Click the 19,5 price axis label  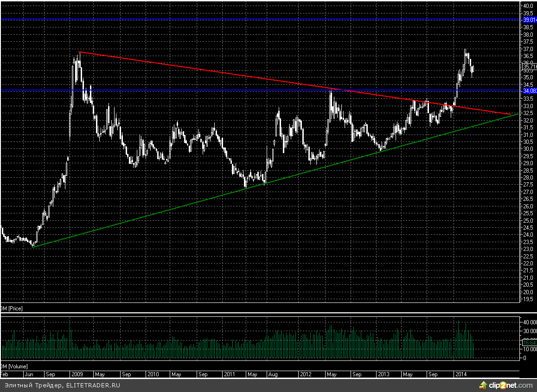[x=529, y=299]
